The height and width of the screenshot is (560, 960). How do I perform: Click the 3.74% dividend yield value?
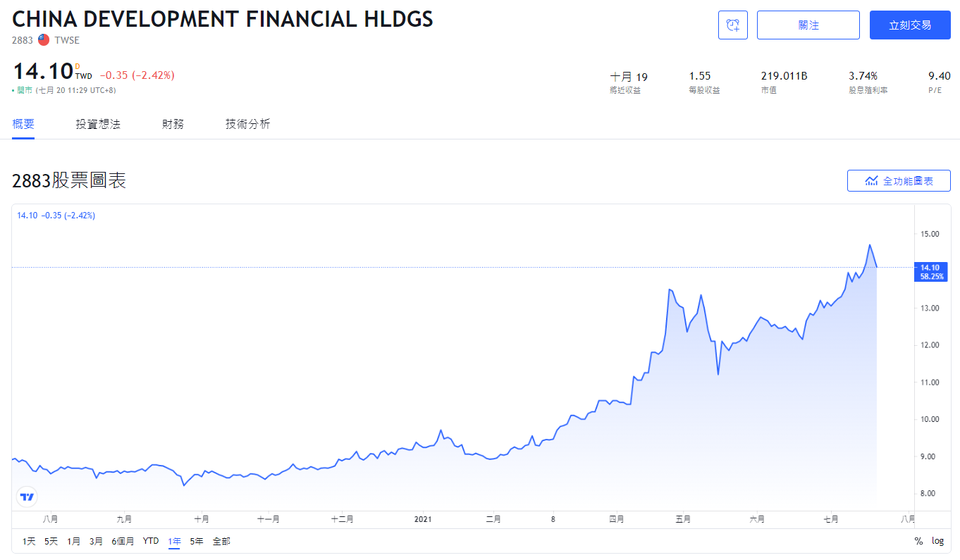coord(863,76)
